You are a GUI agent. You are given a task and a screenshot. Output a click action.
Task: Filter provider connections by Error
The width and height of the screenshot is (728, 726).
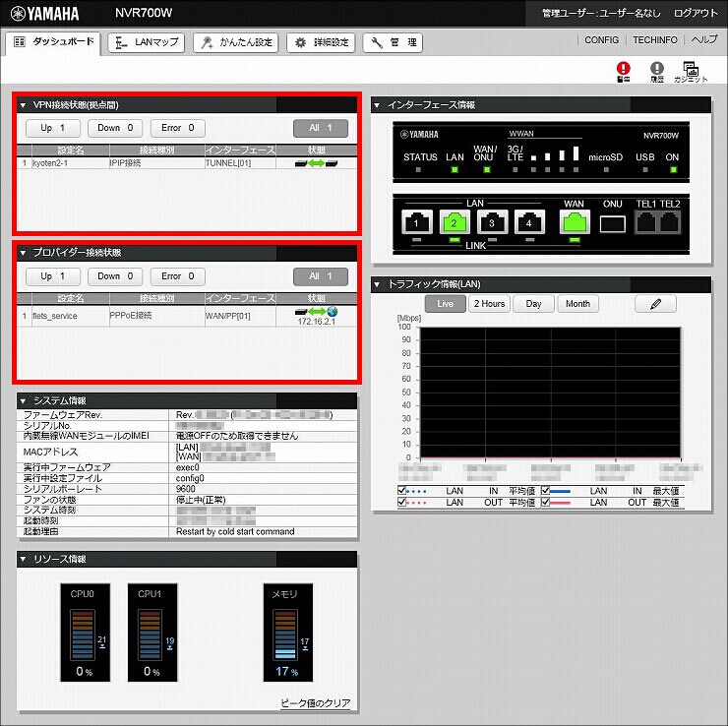click(x=178, y=276)
